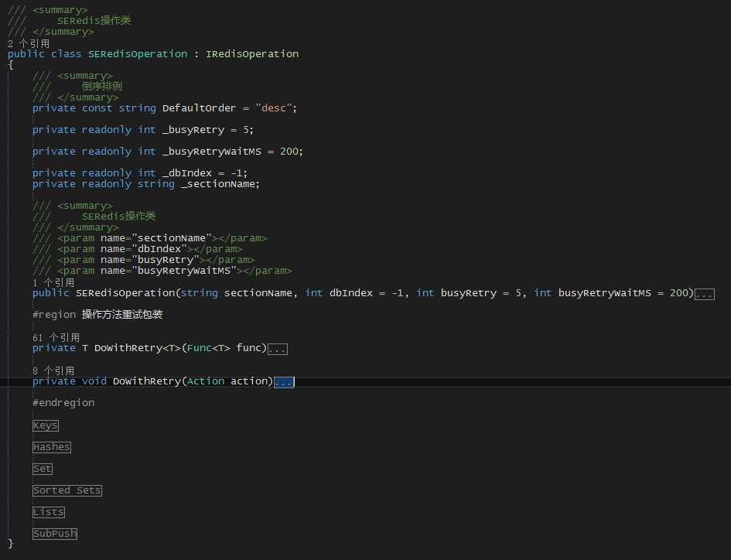Click the Func<T> parameter type
This screenshot has width=731, height=560.
[x=208, y=348]
